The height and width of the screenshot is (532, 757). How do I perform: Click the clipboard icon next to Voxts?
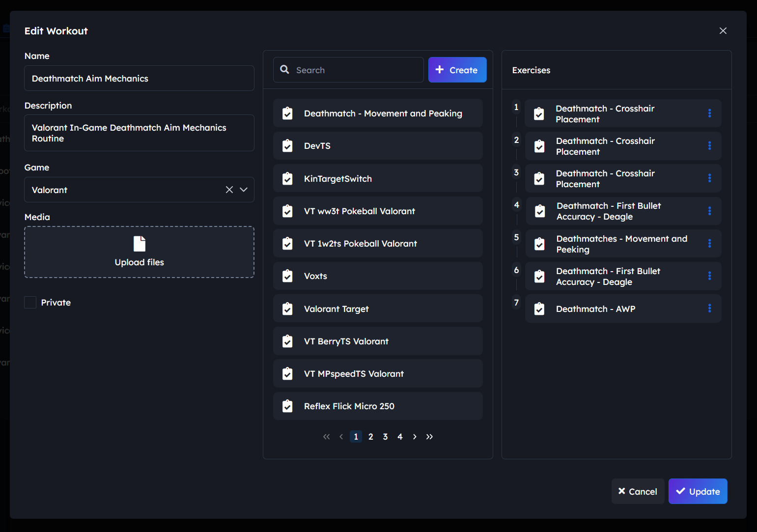click(x=287, y=276)
